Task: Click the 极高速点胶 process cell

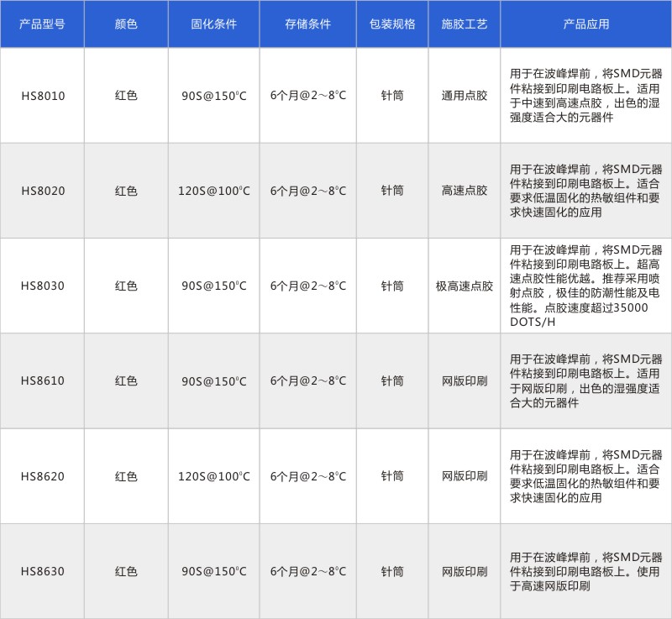Action: (465, 286)
